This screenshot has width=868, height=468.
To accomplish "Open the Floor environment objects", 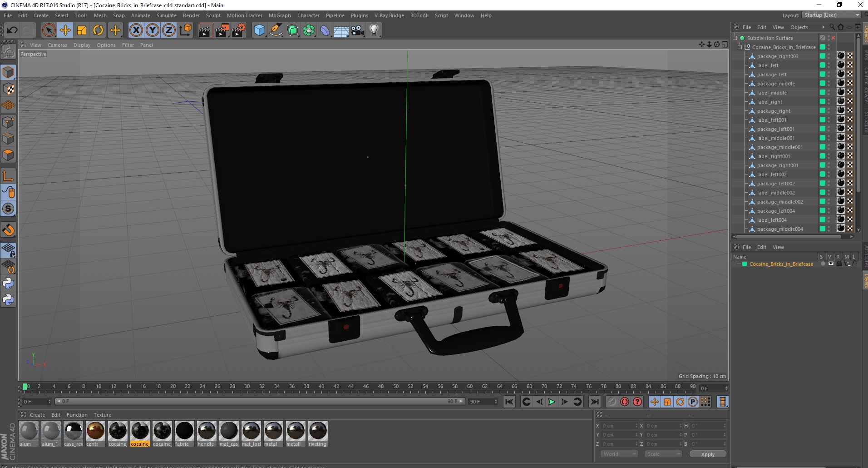I will (x=341, y=30).
